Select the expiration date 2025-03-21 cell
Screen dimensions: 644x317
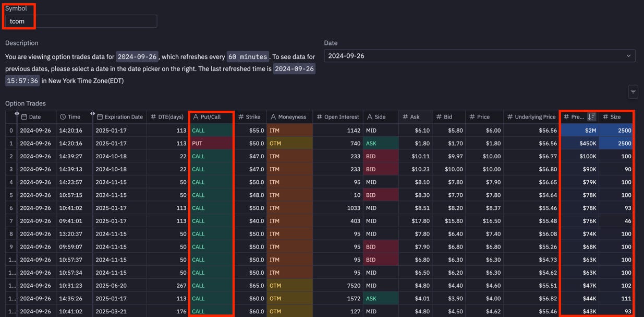119,311
